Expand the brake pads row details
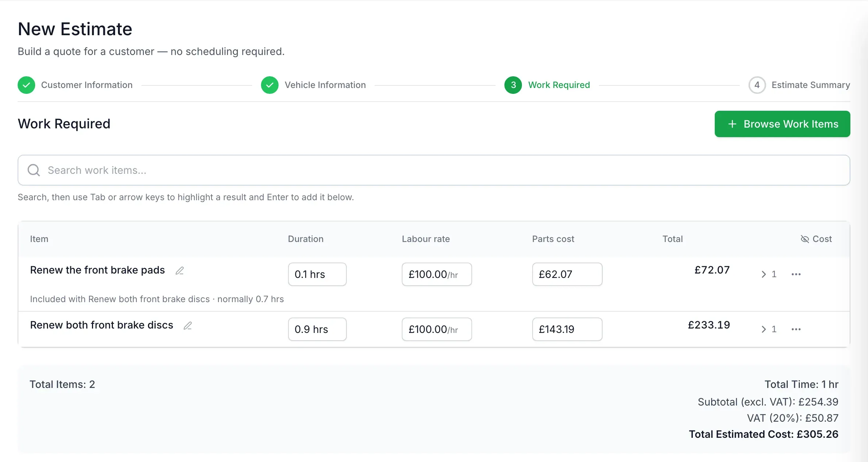The width and height of the screenshot is (868, 462). click(769, 274)
